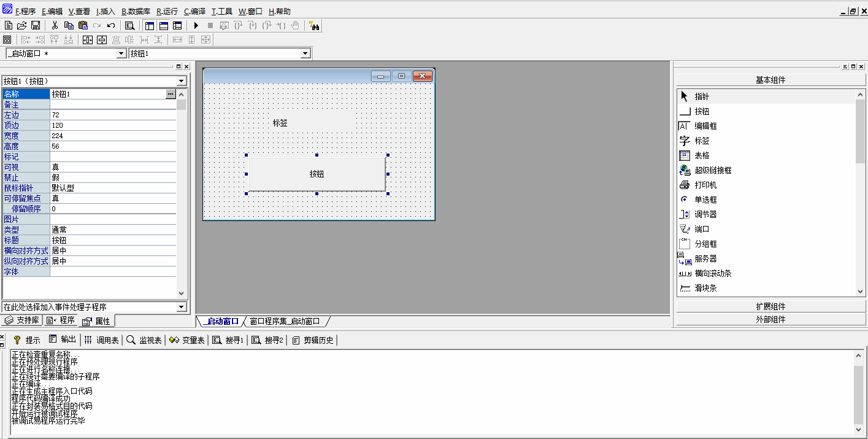Screen dimensions: 868x439
Task: Pick the 超级链接框 component
Action: point(713,170)
